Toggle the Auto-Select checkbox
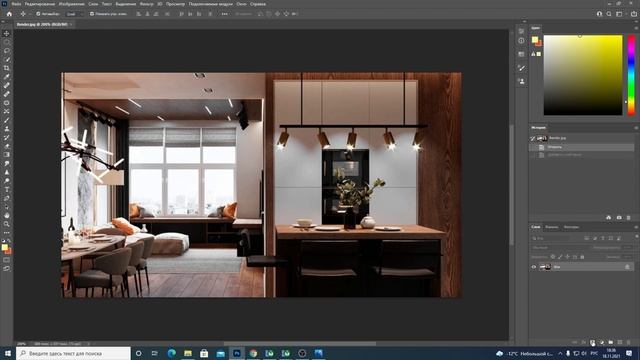Viewport: 640px width, 360px height. pyautogui.click(x=38, y=14)
